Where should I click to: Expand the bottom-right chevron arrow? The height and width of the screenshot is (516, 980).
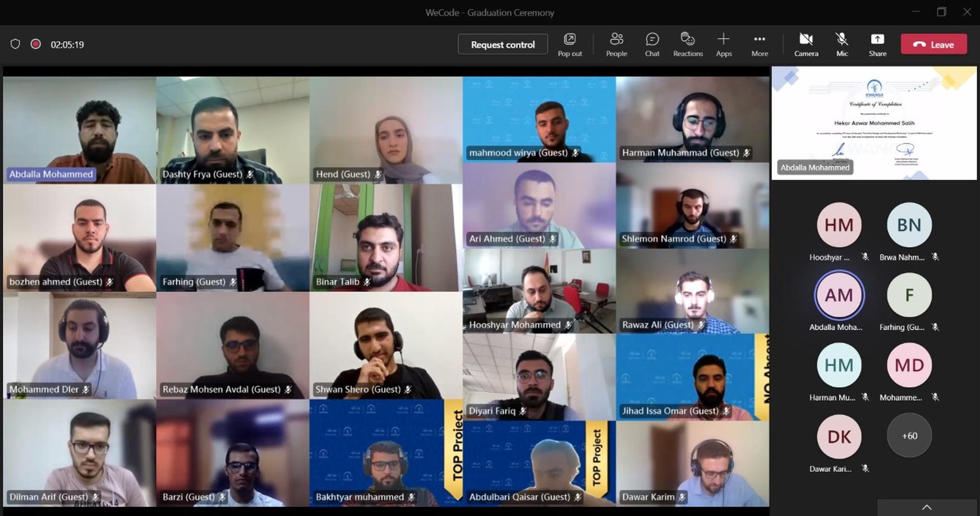(927, 507)
